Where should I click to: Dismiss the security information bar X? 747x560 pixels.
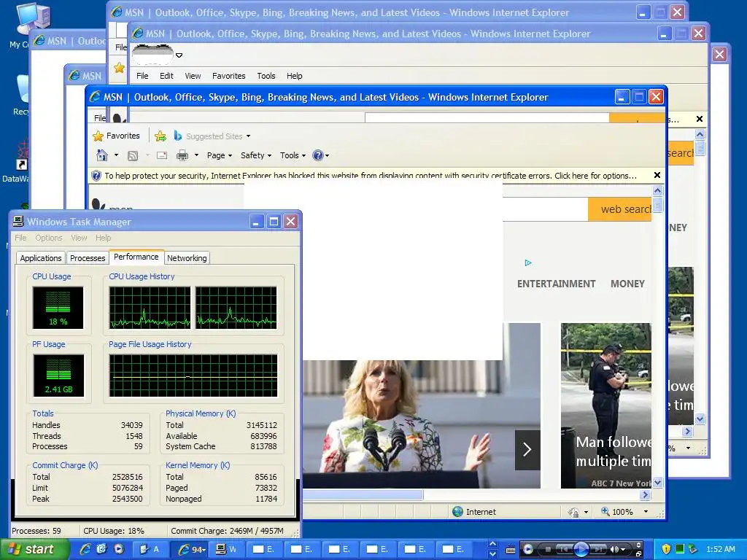(x=657, y=175)
